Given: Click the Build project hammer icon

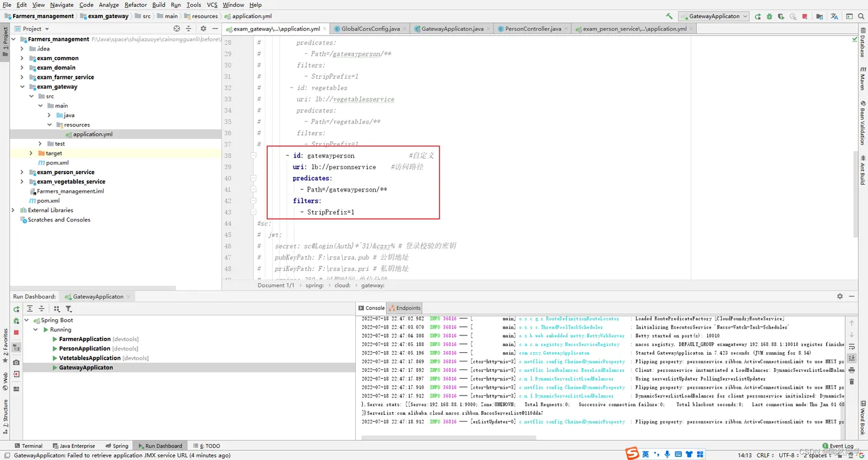Looking at the screenshot, I should click(669, 16).
